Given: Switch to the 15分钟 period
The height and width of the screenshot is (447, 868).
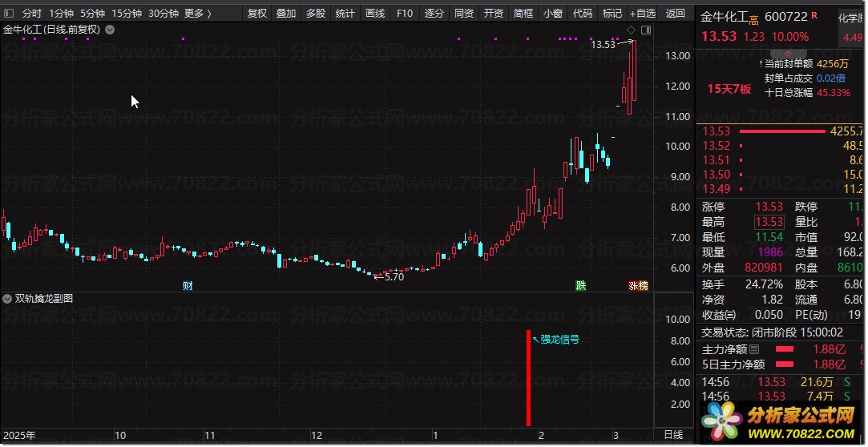Looking at the screenshot, I should click(127, 13).
